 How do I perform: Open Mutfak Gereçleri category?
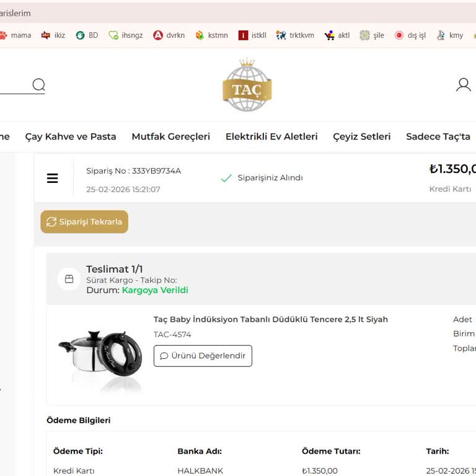click(171, 136)
